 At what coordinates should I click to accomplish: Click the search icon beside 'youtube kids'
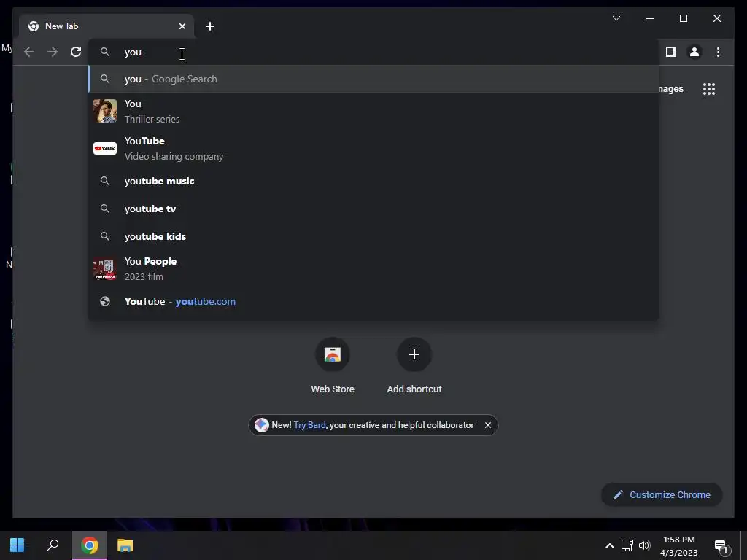pyautogui.click(x=105, y=236)
